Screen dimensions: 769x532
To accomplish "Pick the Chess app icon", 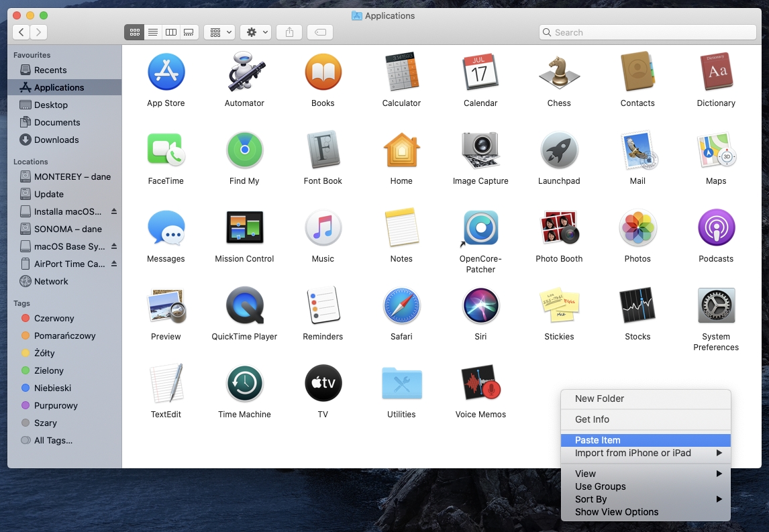I will point(559,72).
